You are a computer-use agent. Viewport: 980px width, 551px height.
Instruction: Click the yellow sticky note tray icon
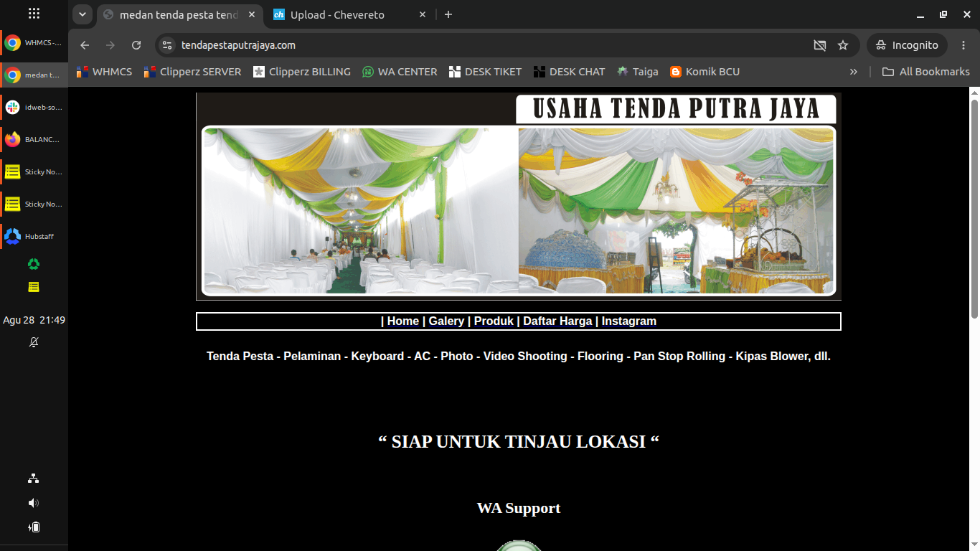tap(34, 287)
